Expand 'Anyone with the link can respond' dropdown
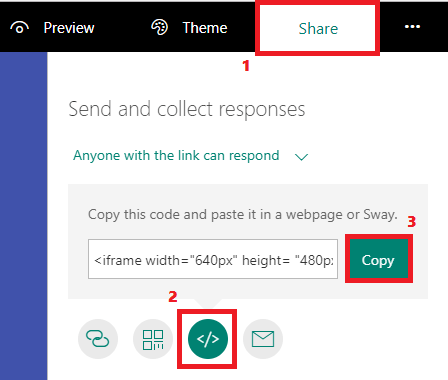Screen dimensions: 448x380 click(191, 156)
